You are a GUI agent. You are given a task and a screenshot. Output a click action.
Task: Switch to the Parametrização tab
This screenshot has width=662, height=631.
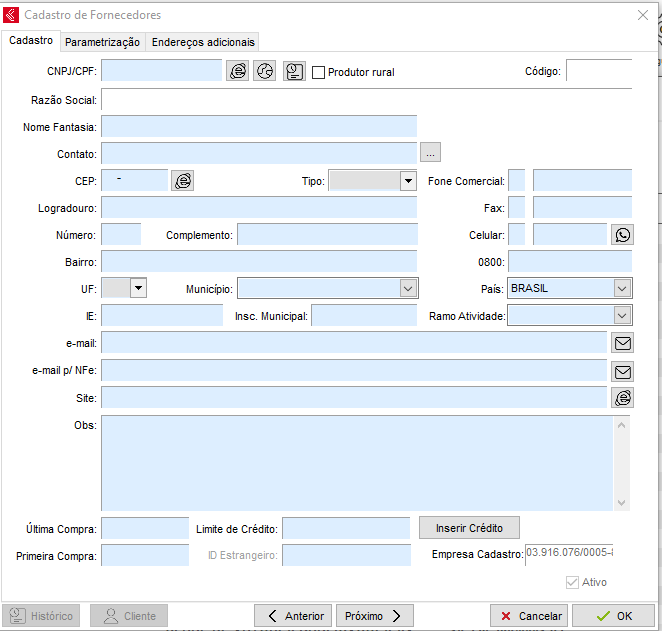102,42
